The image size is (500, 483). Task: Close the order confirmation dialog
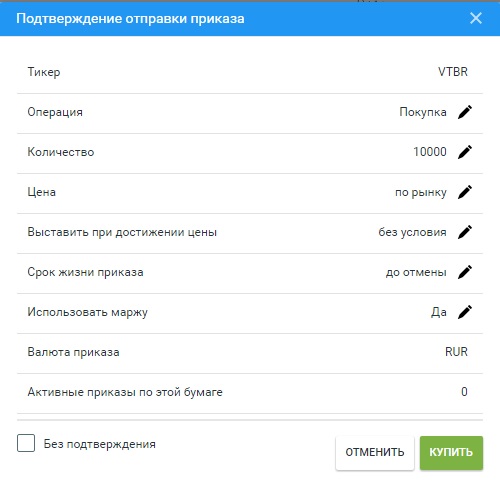coord(476,18)
